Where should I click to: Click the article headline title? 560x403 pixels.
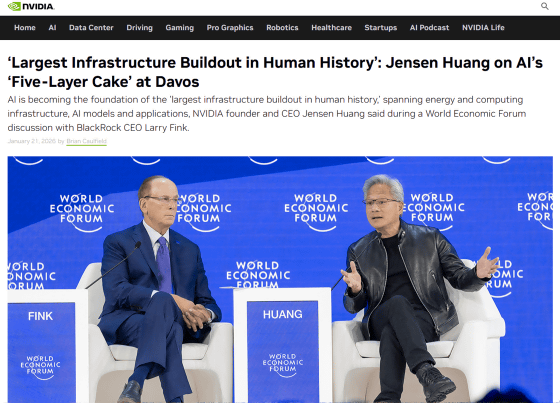[x=275, y=72]
